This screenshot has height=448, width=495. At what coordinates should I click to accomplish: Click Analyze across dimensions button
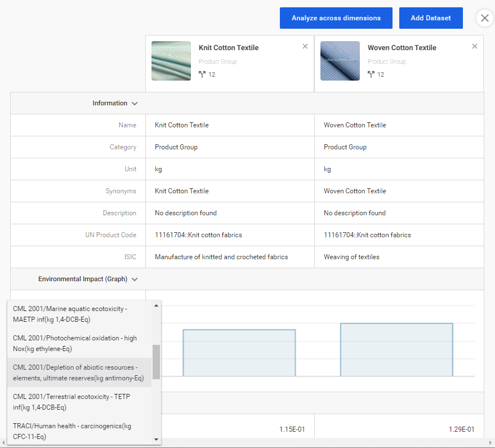point(336,18)
